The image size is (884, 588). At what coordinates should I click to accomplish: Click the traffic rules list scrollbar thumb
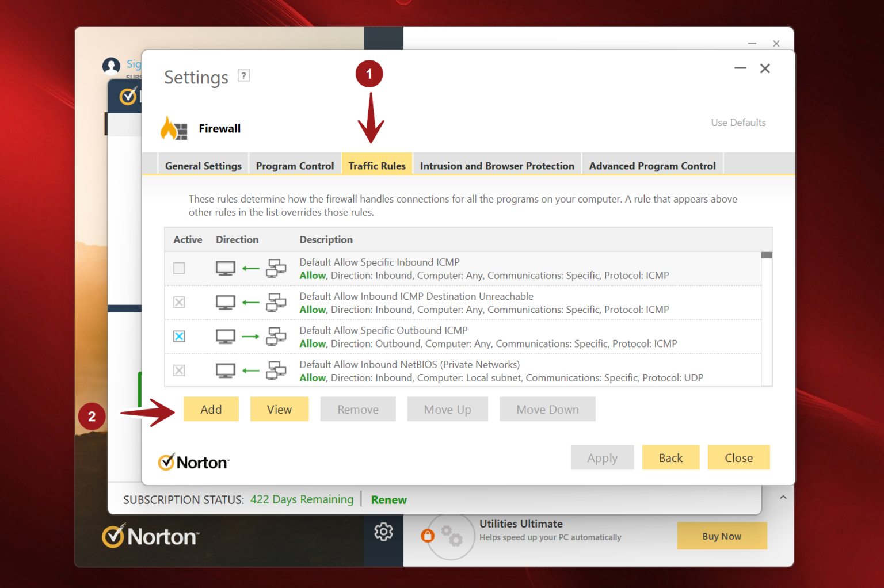(766, 255)
